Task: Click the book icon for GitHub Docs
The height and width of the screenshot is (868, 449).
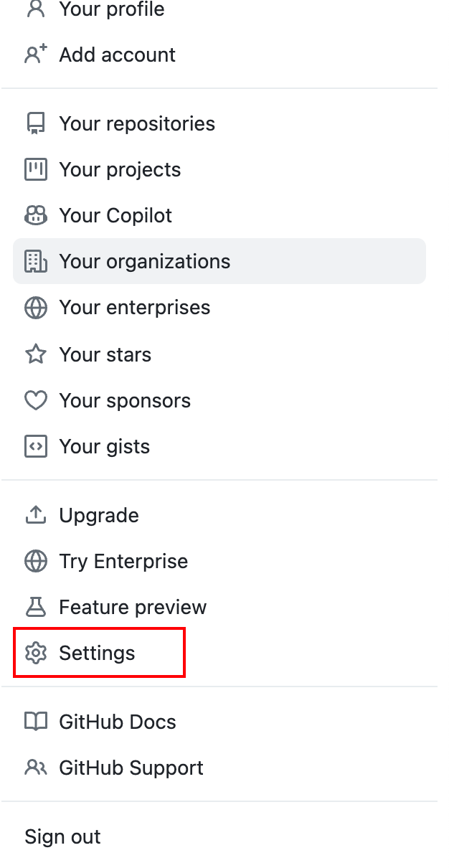Action: click(35, 722)
